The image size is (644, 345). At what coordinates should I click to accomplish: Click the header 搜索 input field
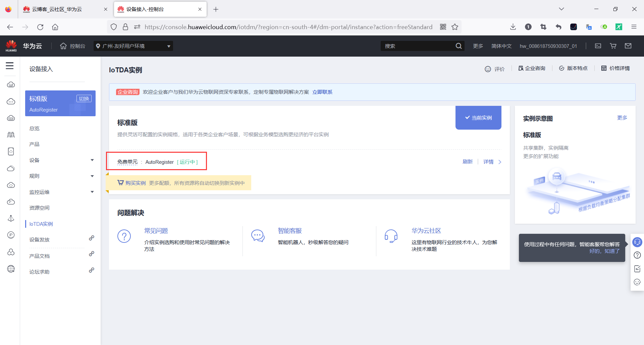tap(418, 46)
